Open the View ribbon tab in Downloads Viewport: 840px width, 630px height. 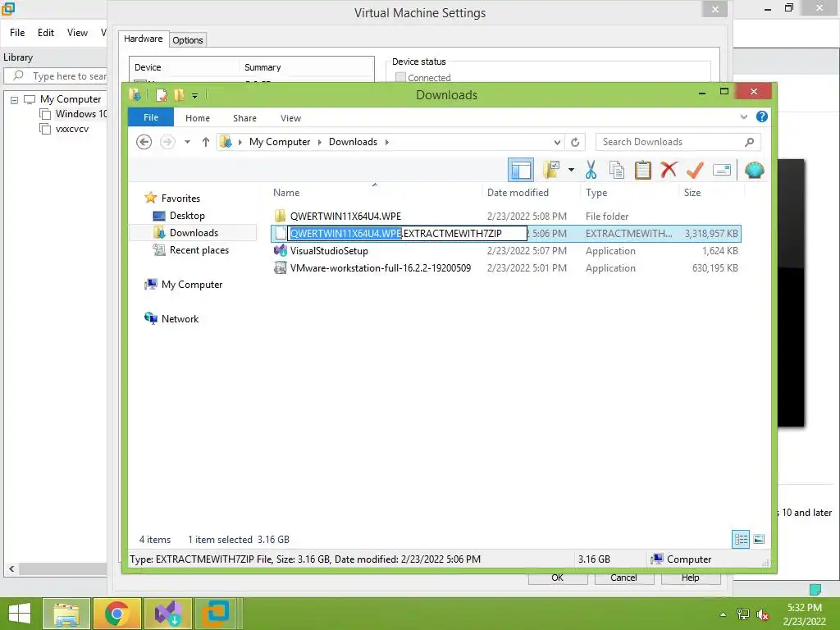tap(290, 118)
